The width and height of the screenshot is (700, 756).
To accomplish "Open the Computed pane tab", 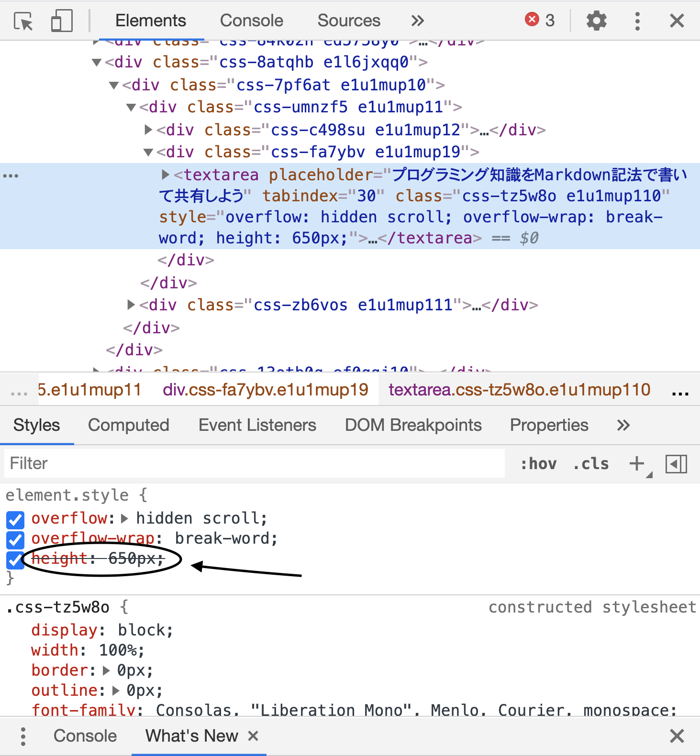I will [129, 425].
